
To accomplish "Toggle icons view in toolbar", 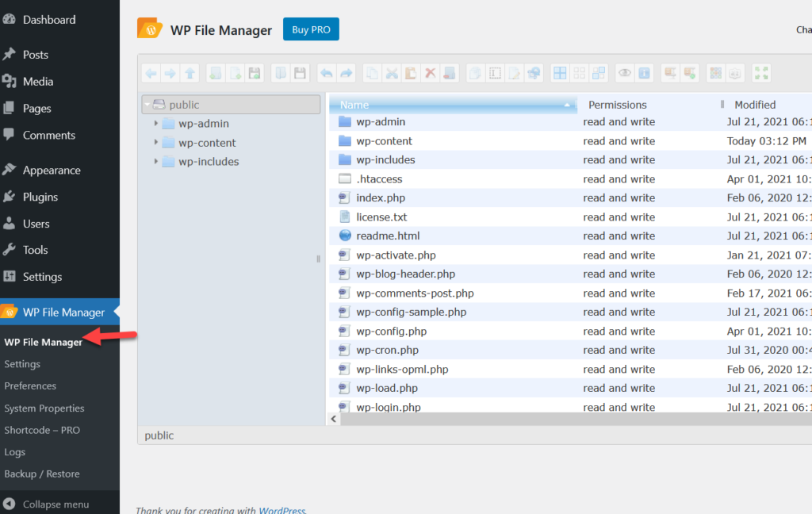I will 716,74.
